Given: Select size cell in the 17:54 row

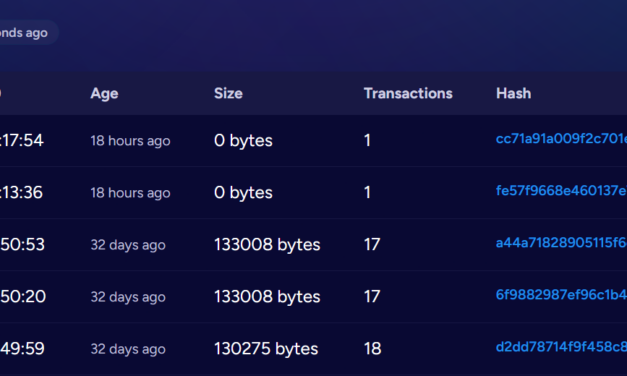Looking at the screenshot, I should pyautogui.click(x=243, y=141).
